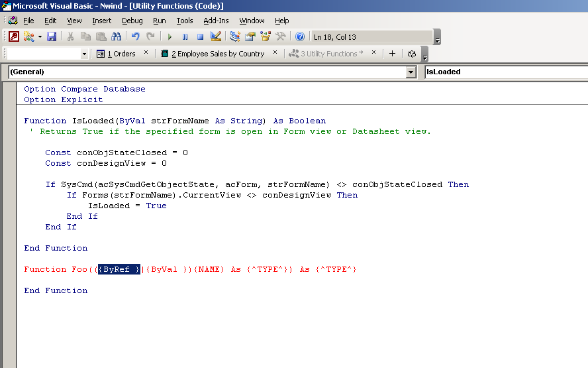Open the Add-Ins menu
Image resolution: width=588 pixels, height=368 pixels.
click(x=216, y=21)
